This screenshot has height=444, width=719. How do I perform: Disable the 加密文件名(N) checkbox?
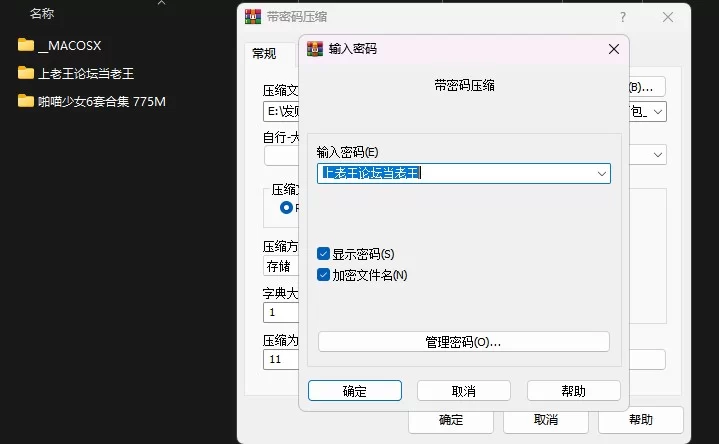324,274
